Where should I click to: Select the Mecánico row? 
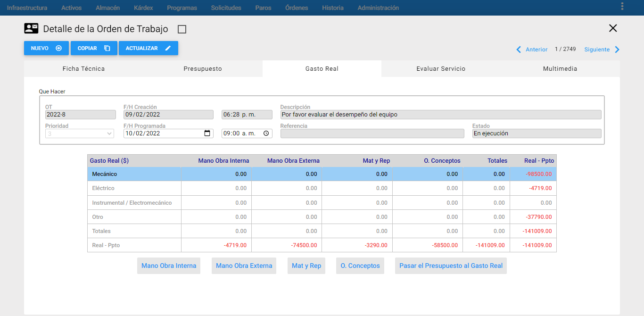click(322, 174)
